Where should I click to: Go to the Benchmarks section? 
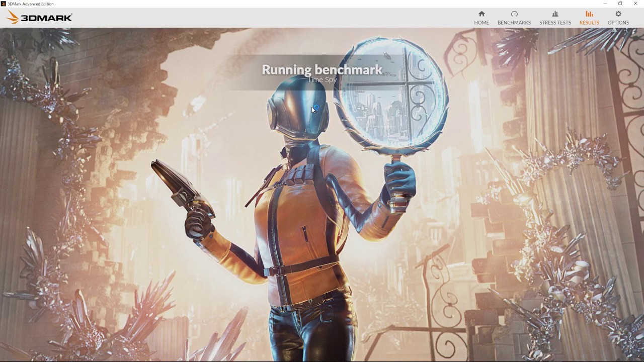click(x=514, y=18)
